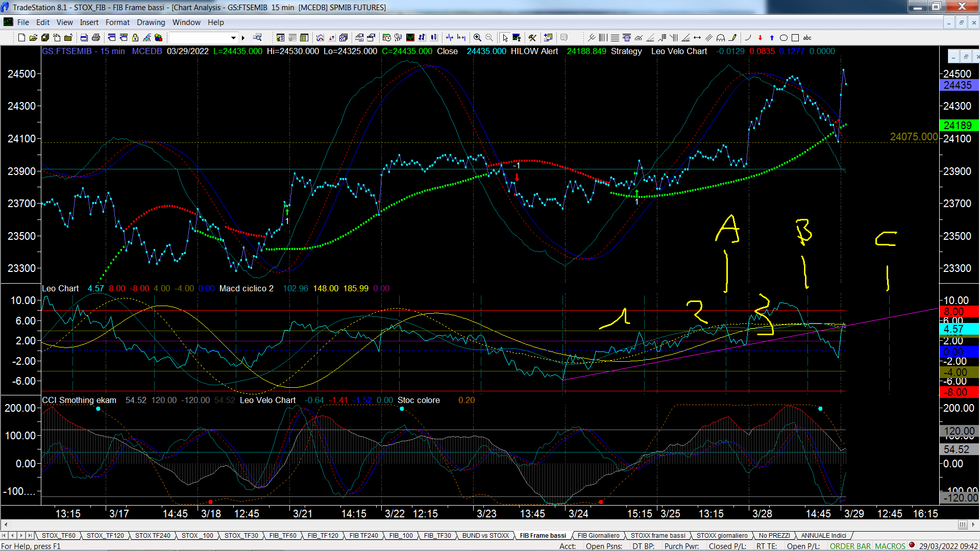This screenshot has height=551, width=980.
Task: Open the Insert menu
Action: 89,22
